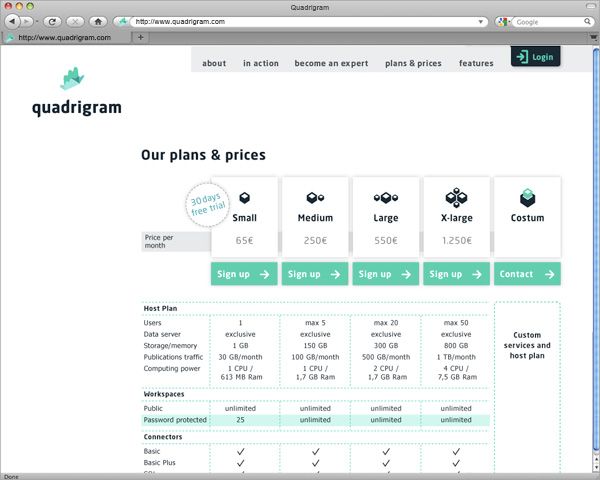Click the Large plan 550€ price
600x480 pixels.
386,240
